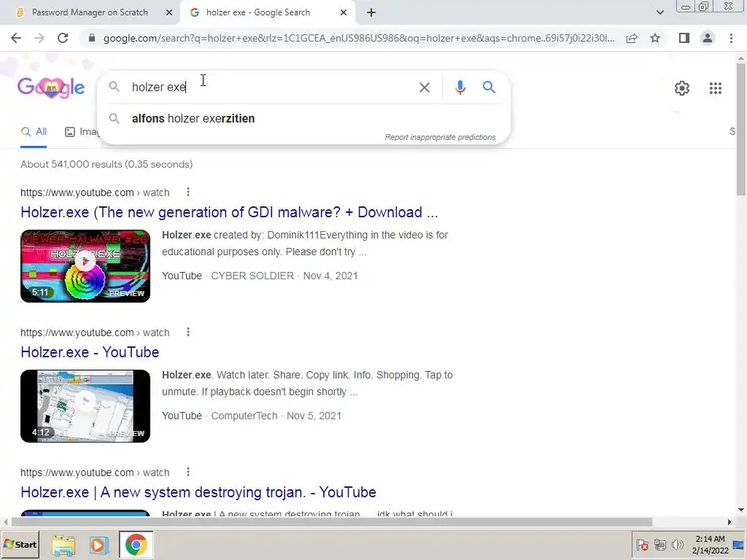The image size is (747, 560).
Task: Open Chrome three-dot menu
Action: tap(731, 38)
